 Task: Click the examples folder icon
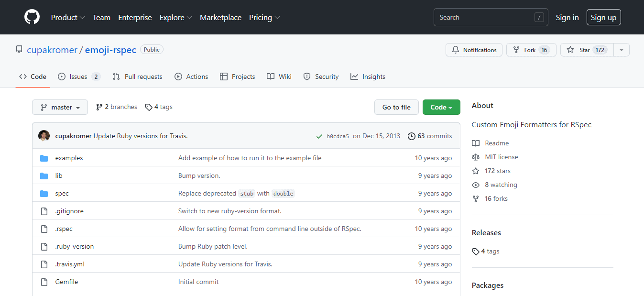coord(44,158)
